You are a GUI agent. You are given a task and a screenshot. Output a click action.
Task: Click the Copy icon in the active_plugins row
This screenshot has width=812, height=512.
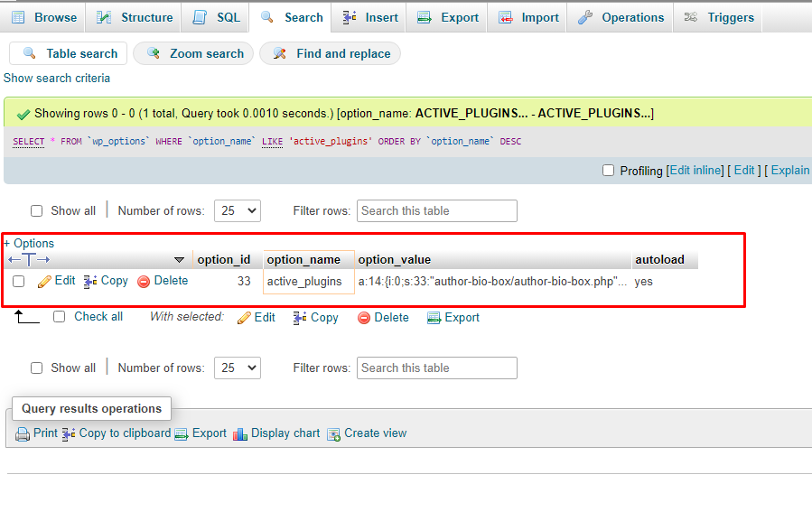tap(90, 282)
